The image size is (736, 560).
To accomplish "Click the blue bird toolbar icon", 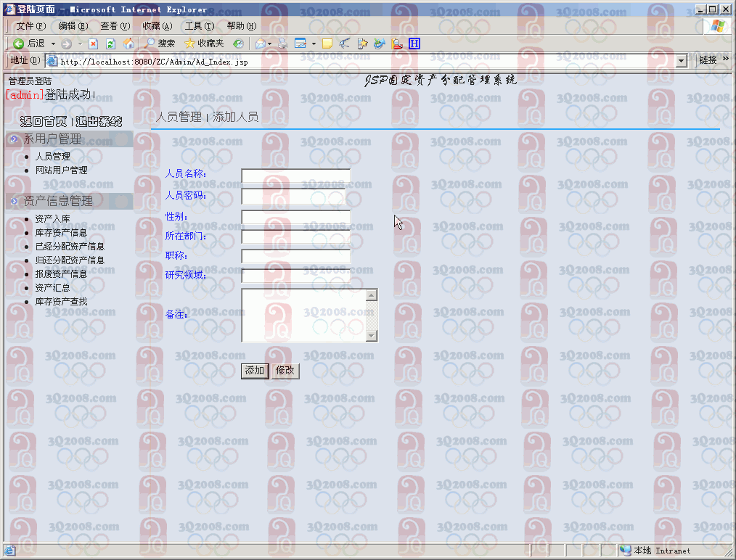I will (345, 44).
